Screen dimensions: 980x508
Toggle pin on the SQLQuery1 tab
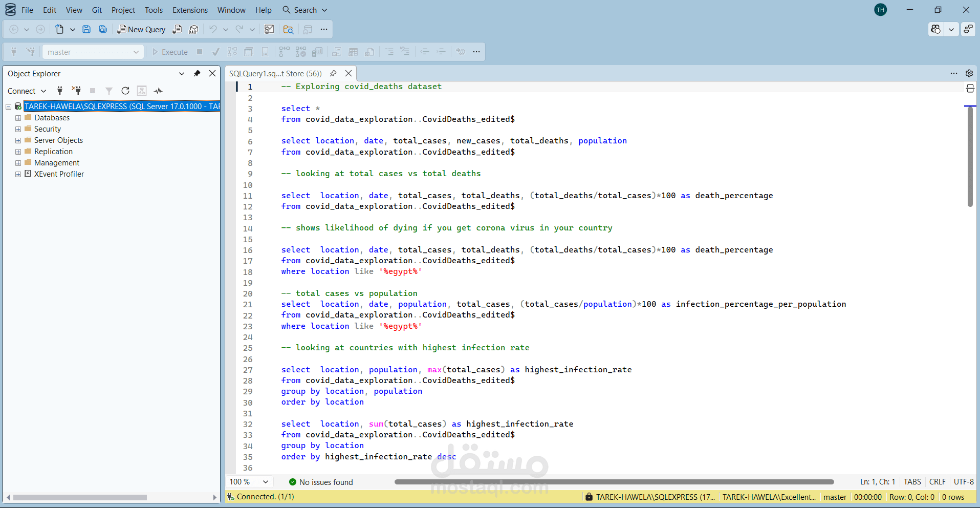(333, 73)
